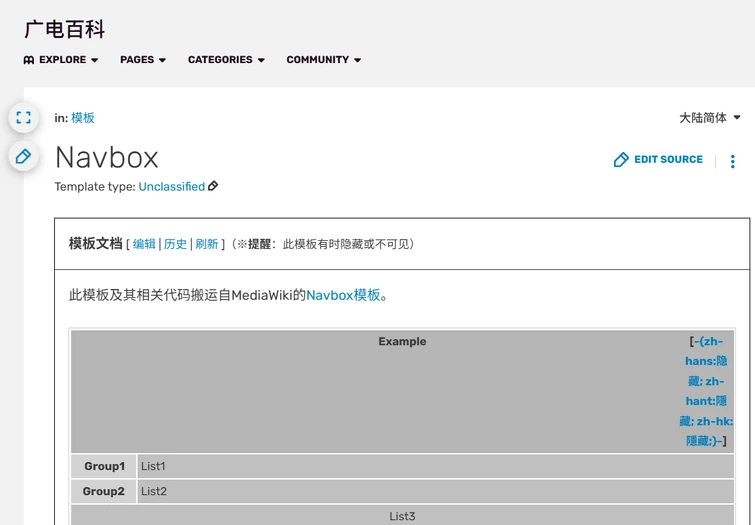The width and height of the screenshot is (755, 525).
Task: Click the Example navbox title
Action: point(402,341)
